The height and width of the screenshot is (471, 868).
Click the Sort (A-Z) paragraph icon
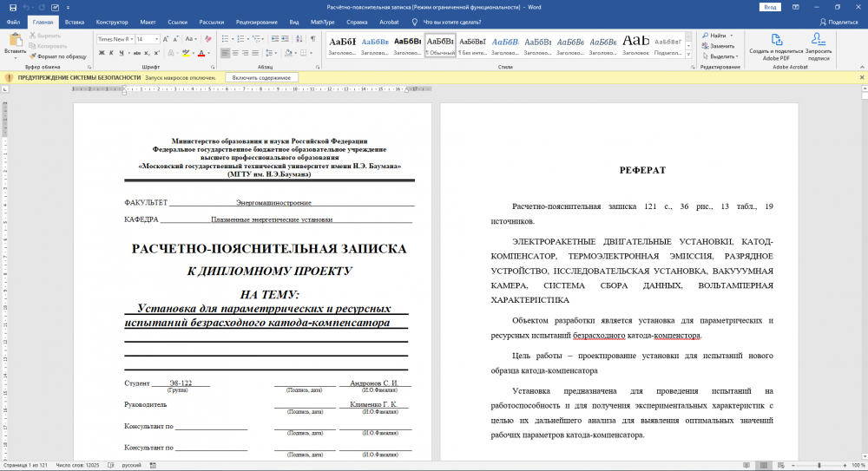[299, 39]
